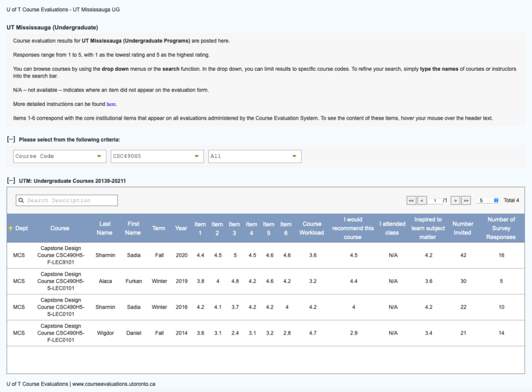Click the Item 4 column header
The height and width of the screenshot is (392, 532).
click(252, 229)
